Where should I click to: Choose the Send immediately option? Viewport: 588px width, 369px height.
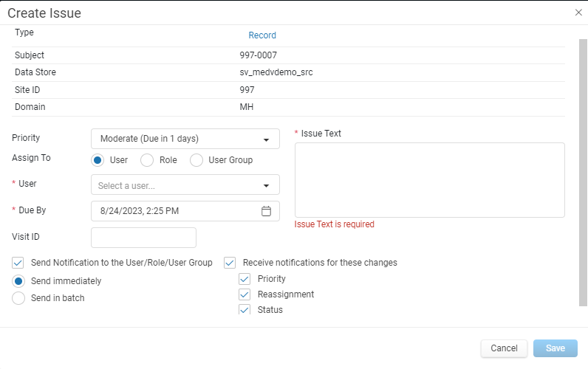point(18,281)
